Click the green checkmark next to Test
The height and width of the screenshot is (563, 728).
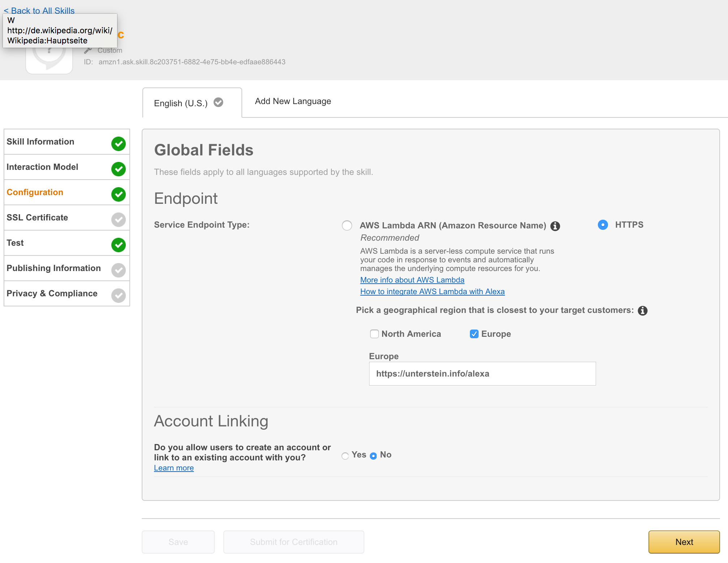point(119,245)
